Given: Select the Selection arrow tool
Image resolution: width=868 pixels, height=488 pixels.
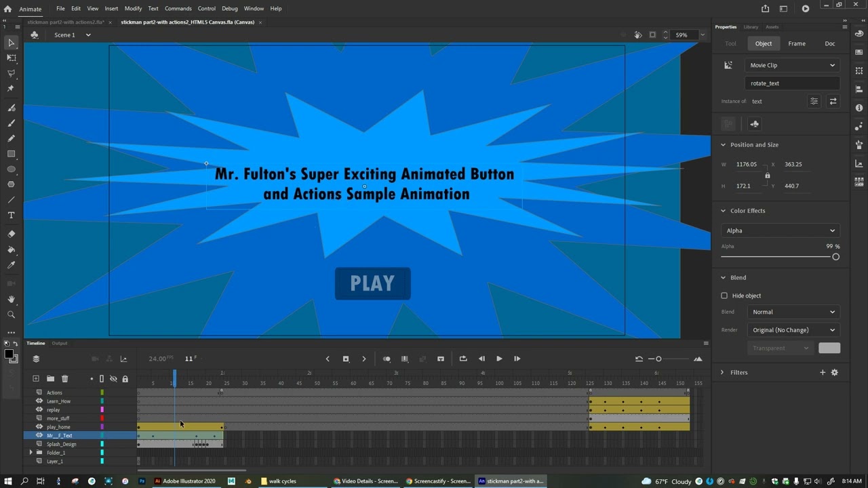Looking at the screenshot, I should [11, 43].
